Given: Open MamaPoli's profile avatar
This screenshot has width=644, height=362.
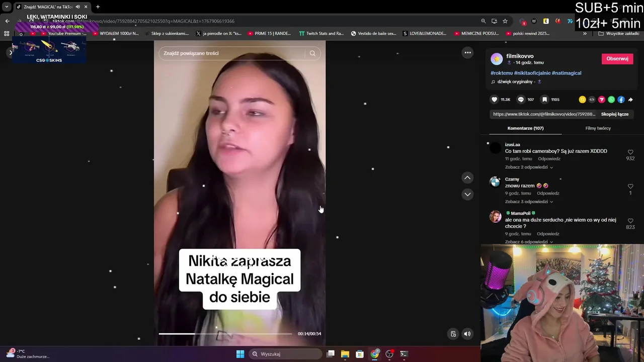Looking at the screenshot, I should 496,217.
